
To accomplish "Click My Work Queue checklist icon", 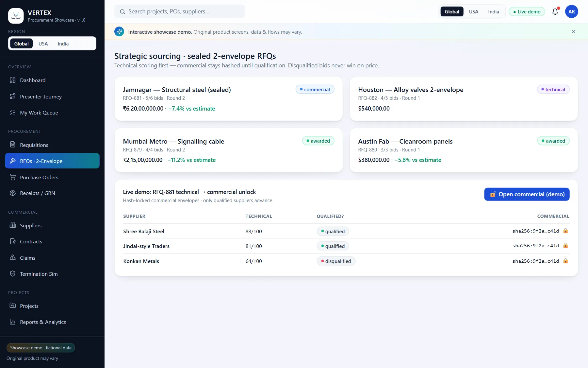I will [13, 113].
